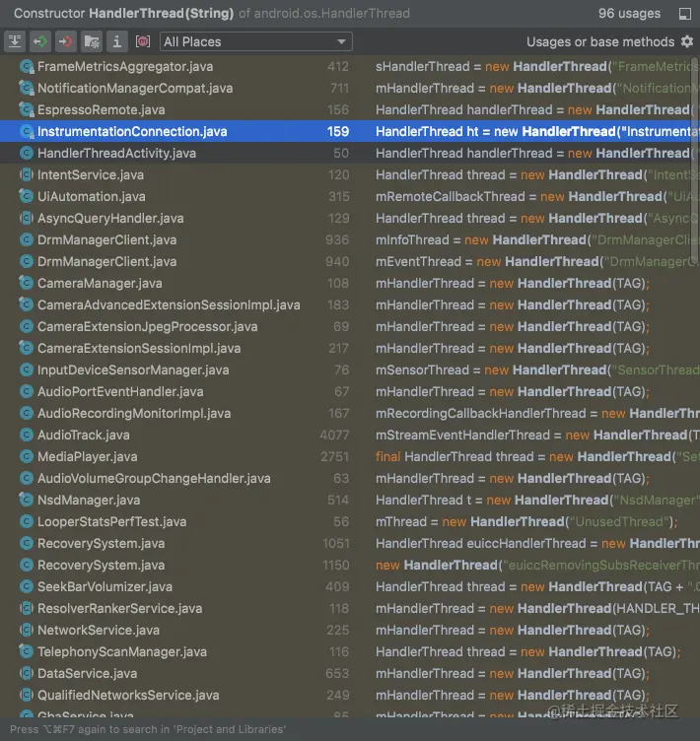This screenshot has width=700, height=741.
Task: Select CameraExtensionSessionImpl.java usage
Action: tap(350, 348)
